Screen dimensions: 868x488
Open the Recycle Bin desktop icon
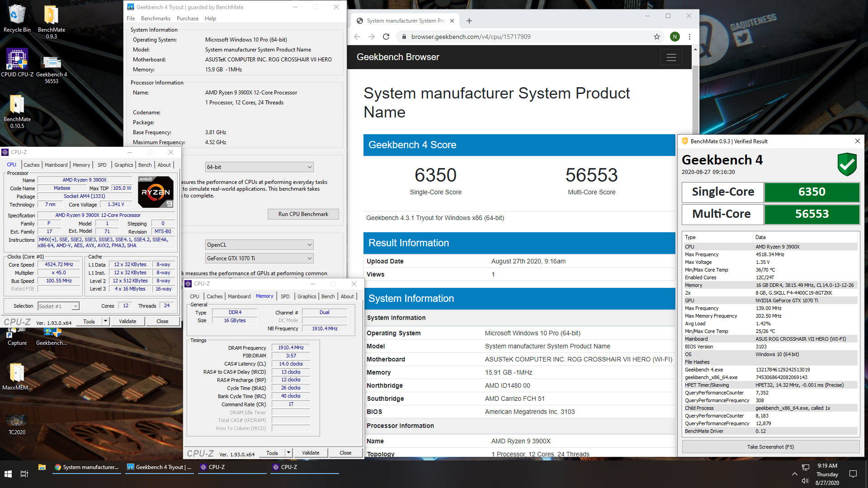(x=17, y=18)
